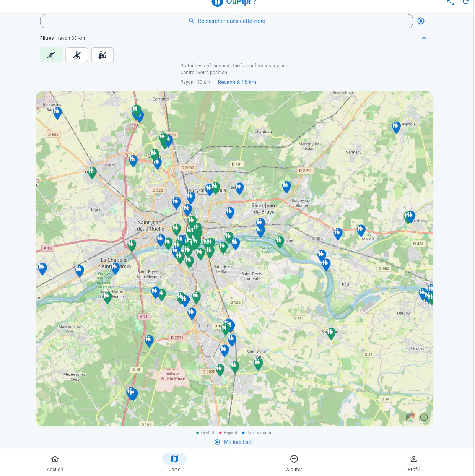475x476 pixels.
Task: Go to the Accueil tab
Action: pyautogui.click(x=55, y=463)
